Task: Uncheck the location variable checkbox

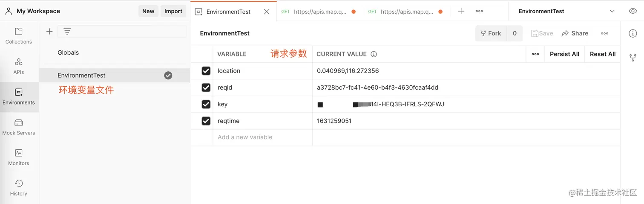Action: [206, 71]
